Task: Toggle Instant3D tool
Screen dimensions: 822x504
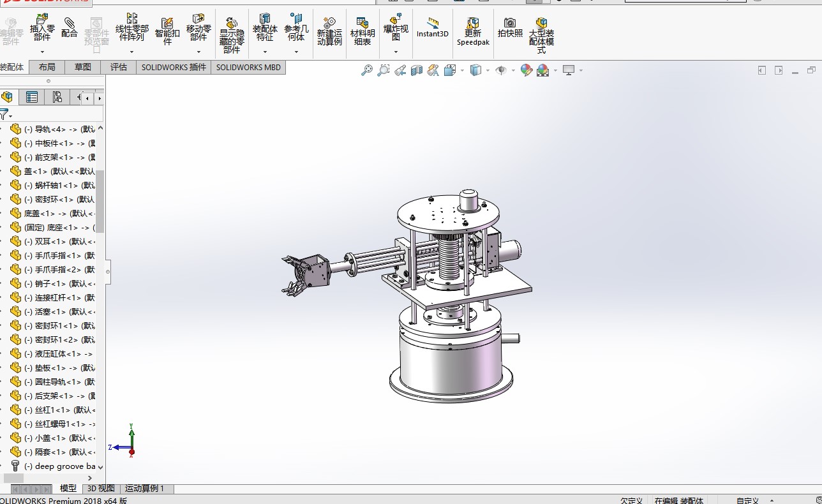Action: pos(433,28)
